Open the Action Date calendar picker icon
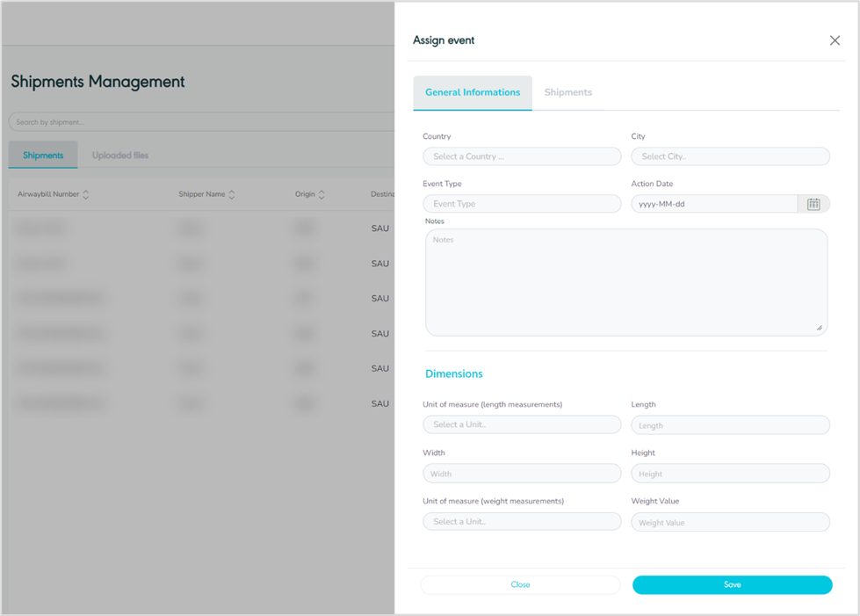The height and width of the screenshot is (616, 860). [813, 204]
